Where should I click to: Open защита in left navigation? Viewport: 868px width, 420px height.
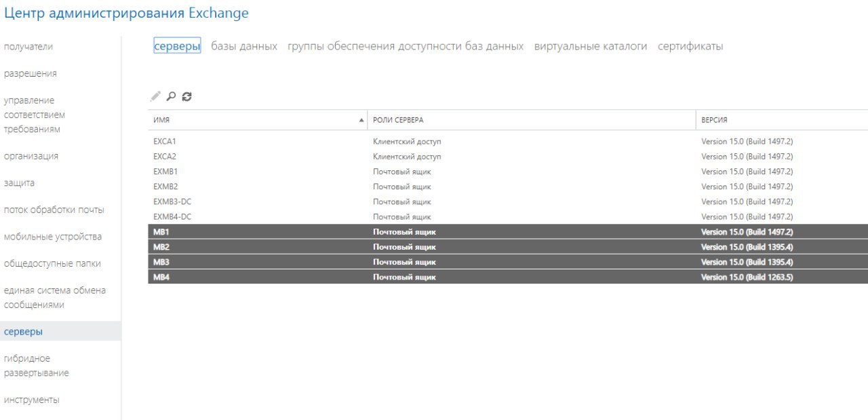pyautogui.click(x=19, y=183)
